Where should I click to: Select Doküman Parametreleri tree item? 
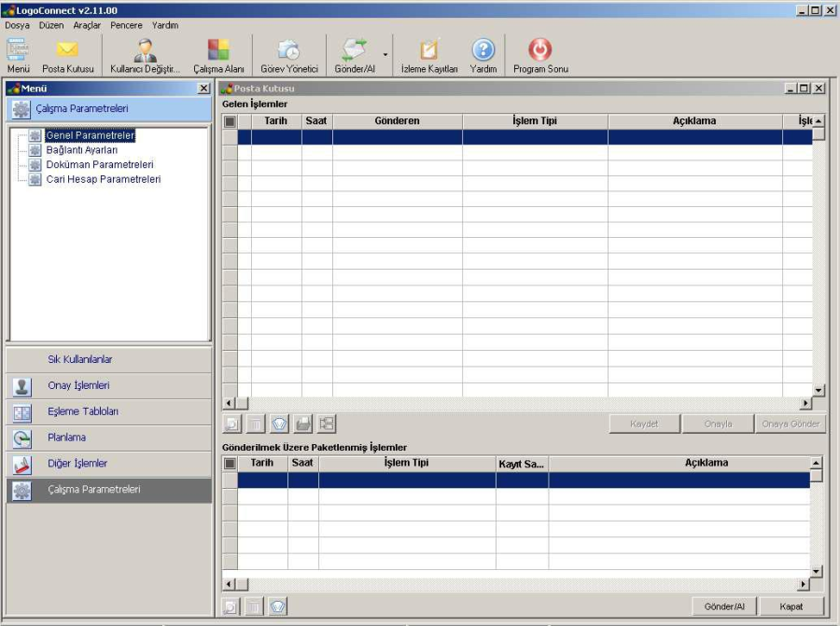[100, 164]
